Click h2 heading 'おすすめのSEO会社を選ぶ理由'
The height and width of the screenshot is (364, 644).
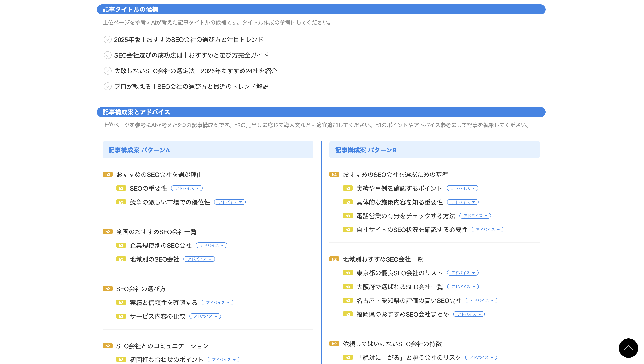(159, 174)
